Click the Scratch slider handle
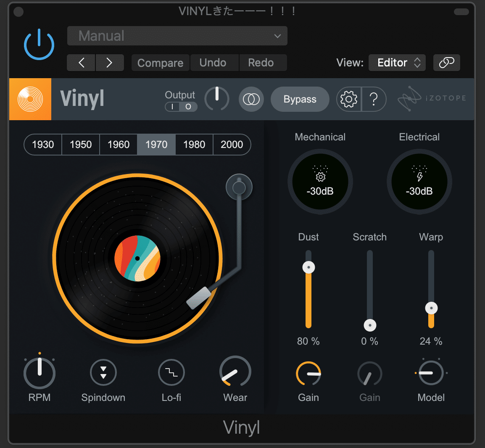485x448 pixels. click(x=370, y=325)
